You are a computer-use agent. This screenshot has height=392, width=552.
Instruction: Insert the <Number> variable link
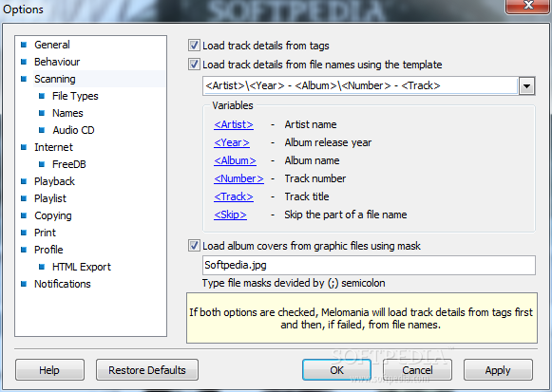[x=238, y=178]
